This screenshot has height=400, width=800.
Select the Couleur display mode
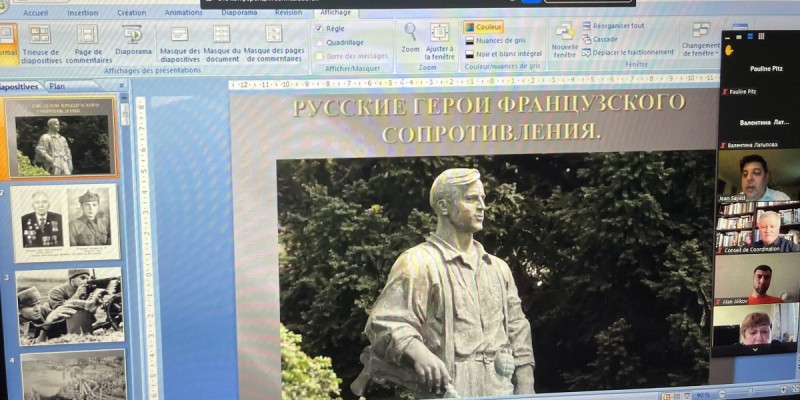pos(484,28)
